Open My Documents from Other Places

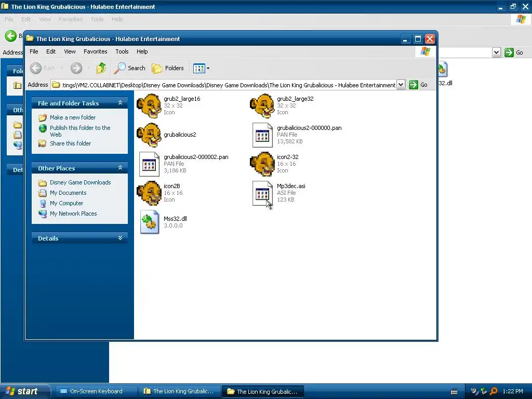coord(68,193)
